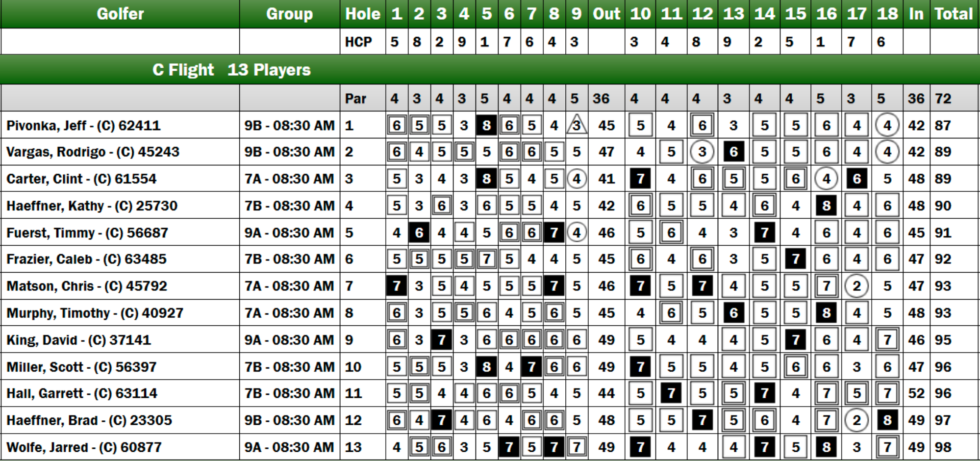Click Haeffner, Kathy's total score of 90
This screenshot has width=980, height=465.
pos(943,206)
